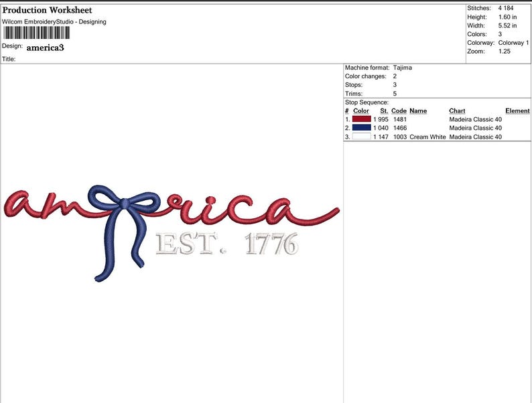Click the "Colorway 1" value

click(513, 43)
